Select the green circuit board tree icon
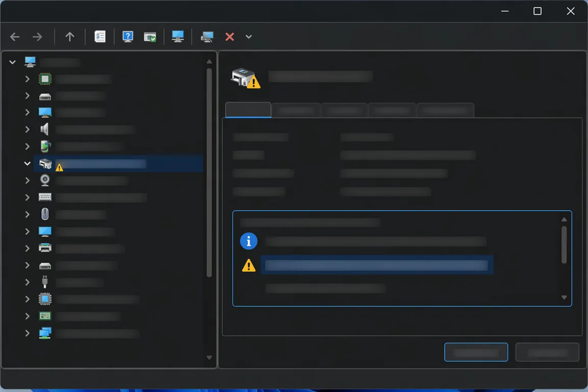 (x=45, y=316)
